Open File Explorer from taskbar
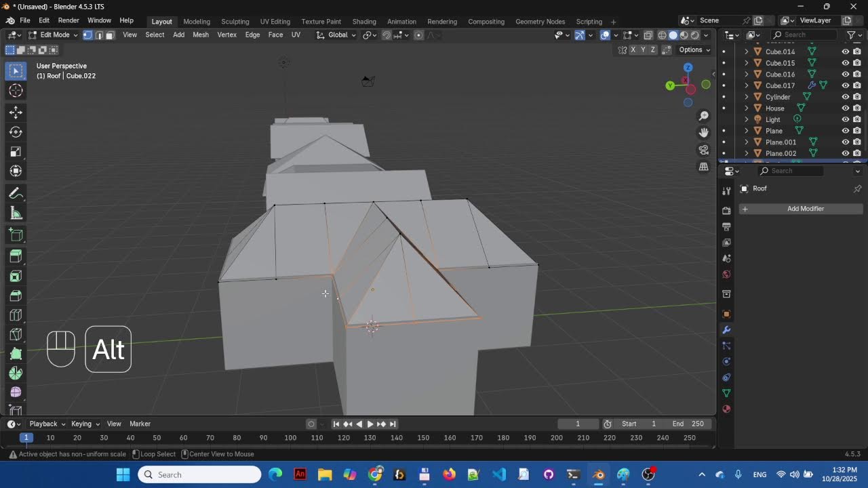The image size is (868, 488). coord(325,474)
